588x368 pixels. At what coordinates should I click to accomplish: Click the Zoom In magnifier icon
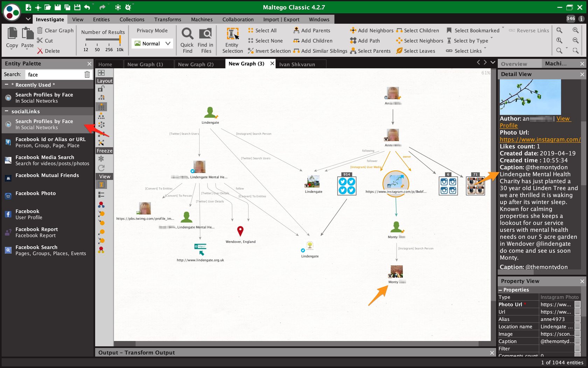coord(575,30)
